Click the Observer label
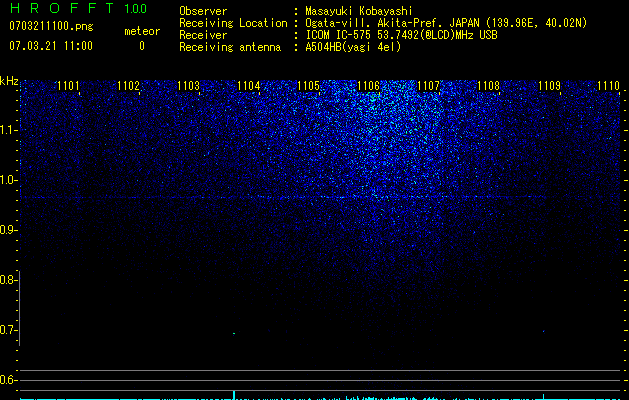The width and height of the screenshot is (629, 400). (x=203, y=11)
